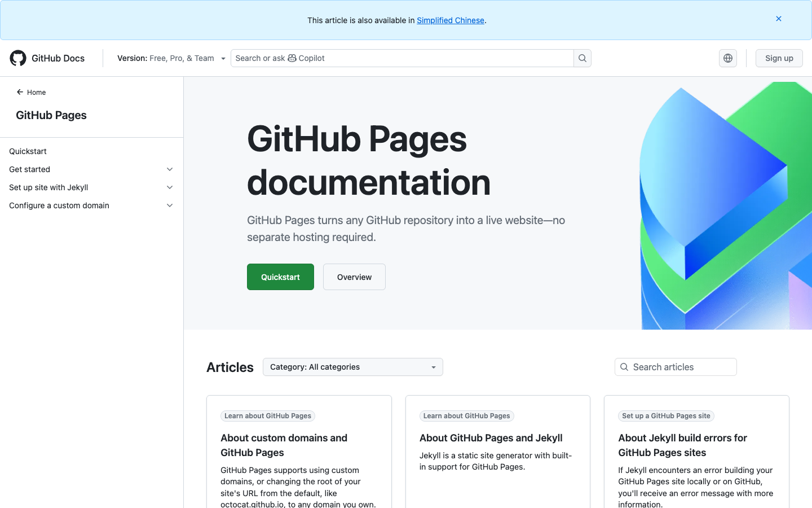Click the Search articles input field
Screen dimensions: 812x508
pos(676,367)
